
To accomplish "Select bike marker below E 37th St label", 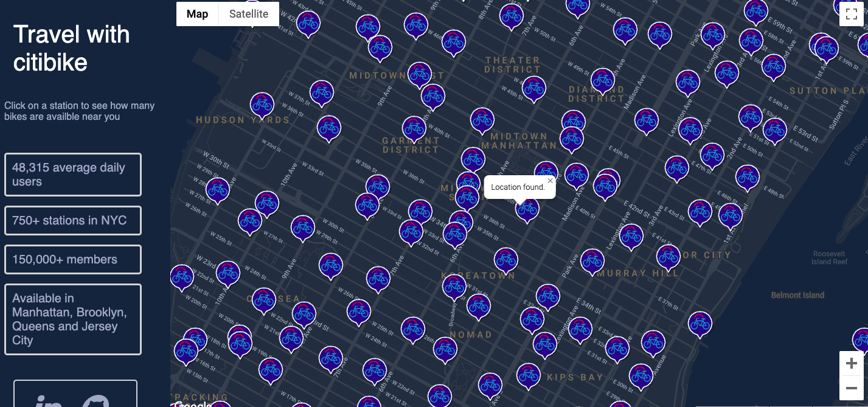I will (x=700, y=324).
